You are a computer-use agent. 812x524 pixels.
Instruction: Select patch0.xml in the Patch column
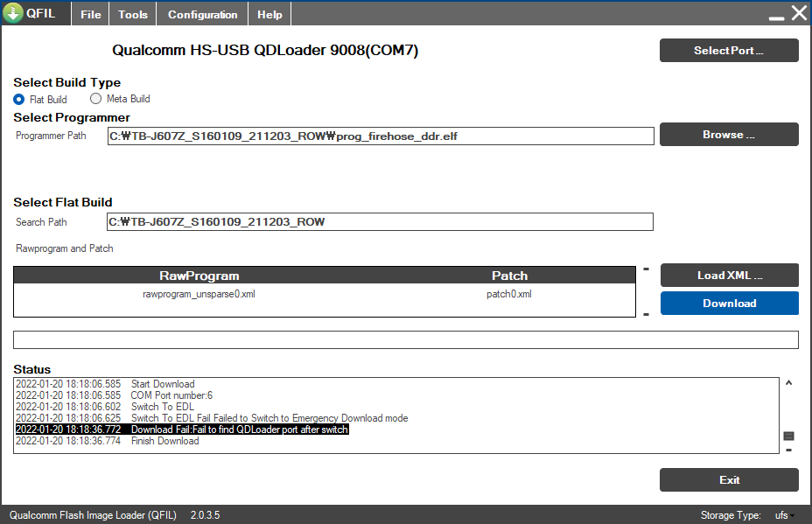(x=509, y=294)
